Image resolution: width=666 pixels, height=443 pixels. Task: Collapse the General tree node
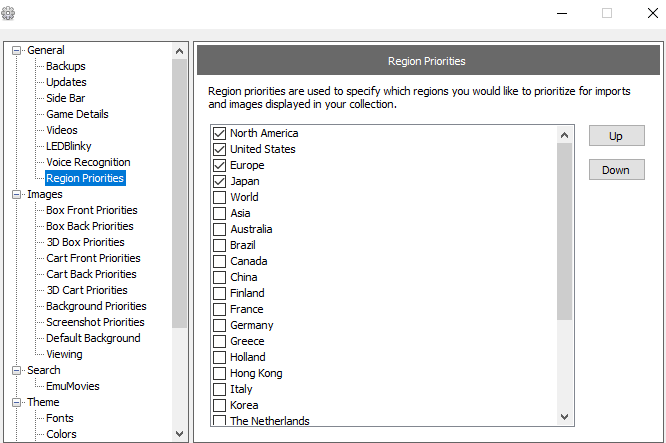point(17,51)
